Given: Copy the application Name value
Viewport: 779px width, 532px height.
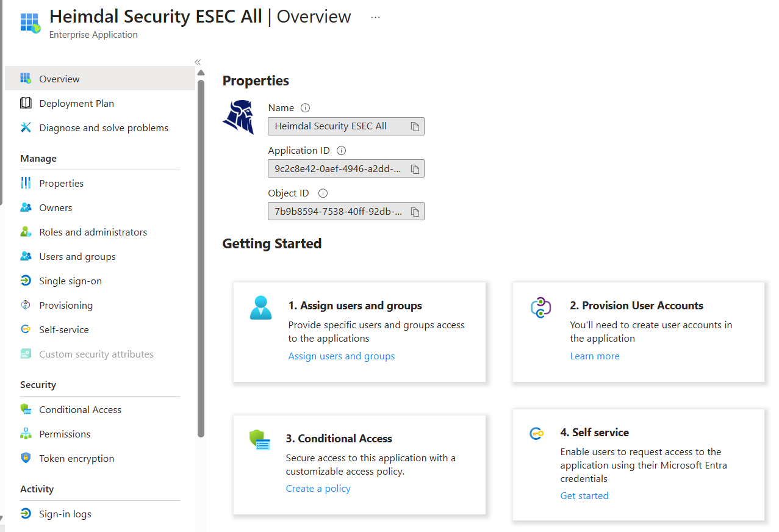Looking at the screenshot, I should pyautogui.click(x=415, y=126).
